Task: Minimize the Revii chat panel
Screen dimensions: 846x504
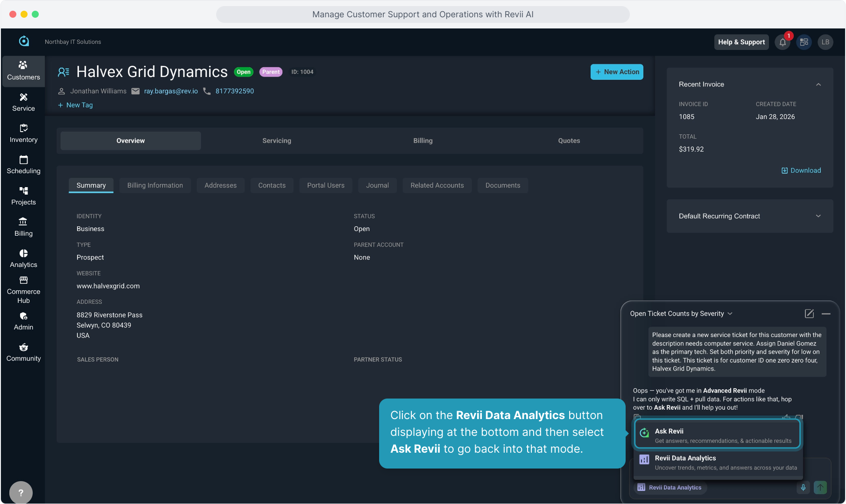Action: click(826, 314)
